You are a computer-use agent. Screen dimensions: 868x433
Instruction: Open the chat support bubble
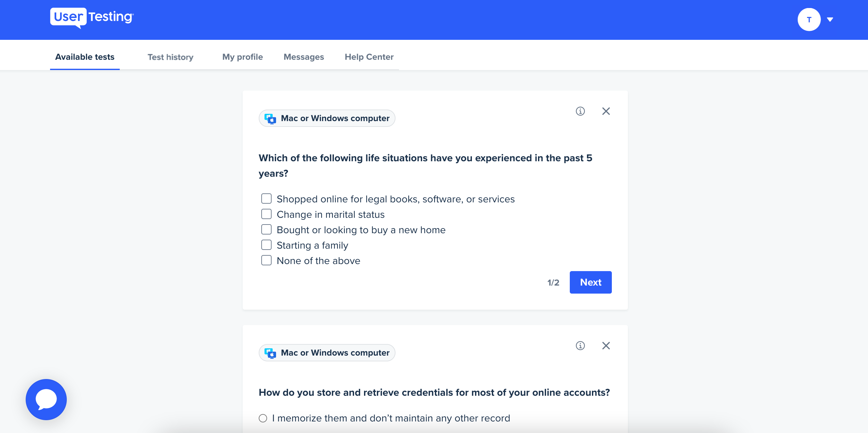(x=46, y=399)
